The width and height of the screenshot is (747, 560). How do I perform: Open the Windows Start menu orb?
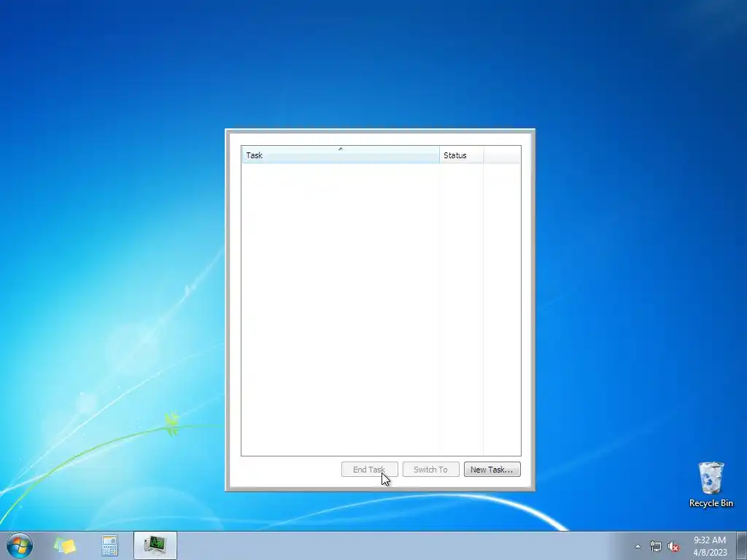coord(20,545)
